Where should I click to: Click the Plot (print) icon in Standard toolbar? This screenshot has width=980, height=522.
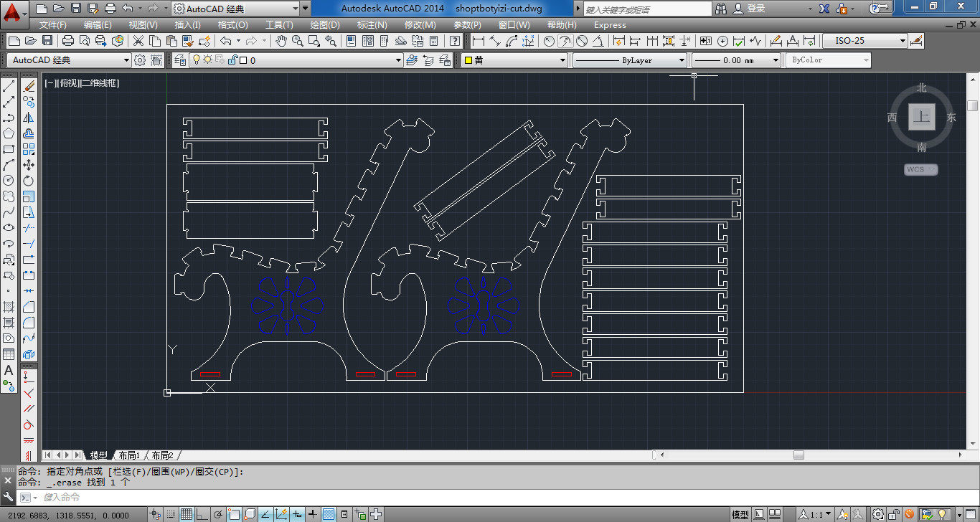(x=68, y=41)
